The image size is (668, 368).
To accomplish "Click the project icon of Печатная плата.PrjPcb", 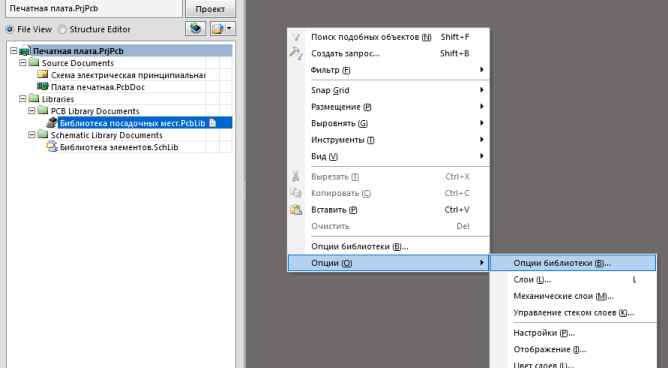I will pyautogui.click(x=25, y=51).
